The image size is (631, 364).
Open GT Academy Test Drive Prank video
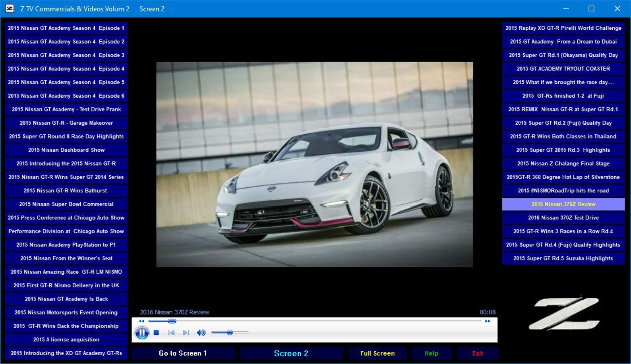click(x=66, y=109)
